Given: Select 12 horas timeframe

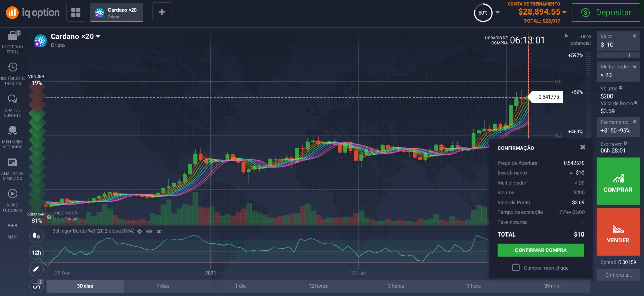Looking at the screenshot, I should [x=318, y=286].
